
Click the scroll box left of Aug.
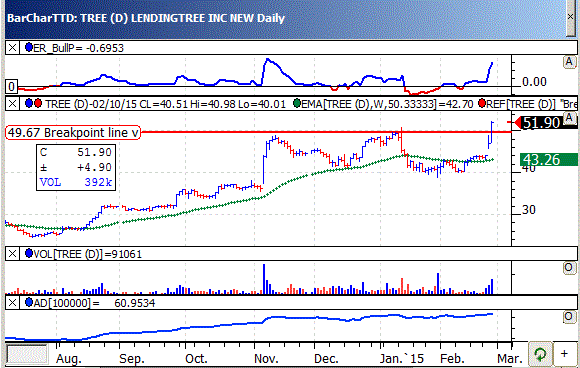[27, 354]
